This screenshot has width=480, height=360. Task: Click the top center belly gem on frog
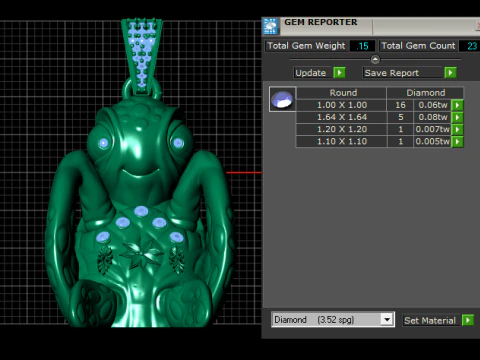pyautogui.click(x=141, y=211)
